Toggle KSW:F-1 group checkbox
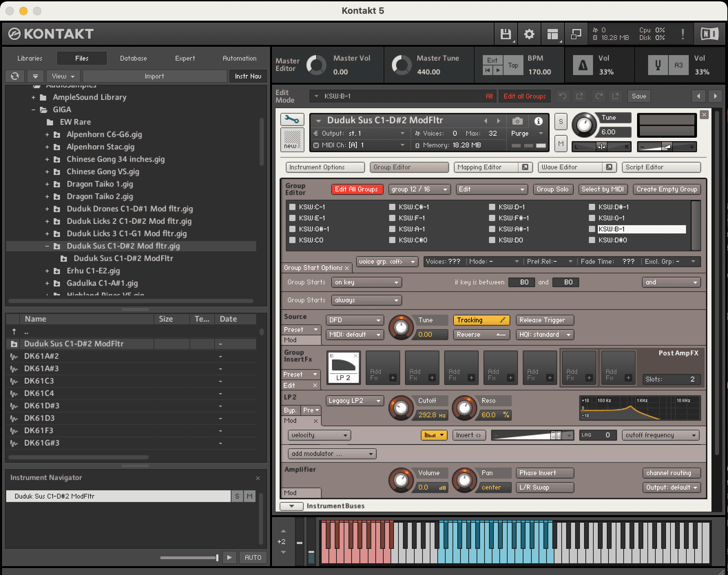Image resolution: width=728 pixels, height=575 pixels. [x=392, y=218]
